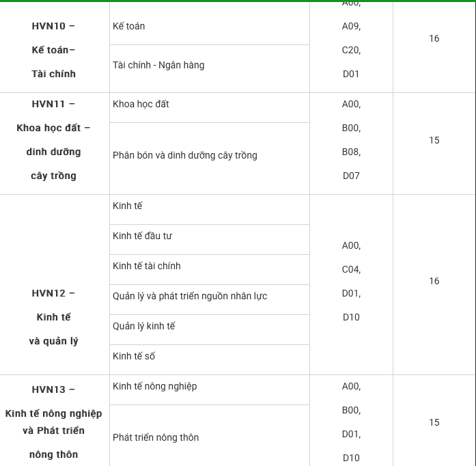The height and width of the screenshot is (466, 476).
Task: Select the 'Kinh tế đầu tư' major
Action: click(x=142, y=236)
